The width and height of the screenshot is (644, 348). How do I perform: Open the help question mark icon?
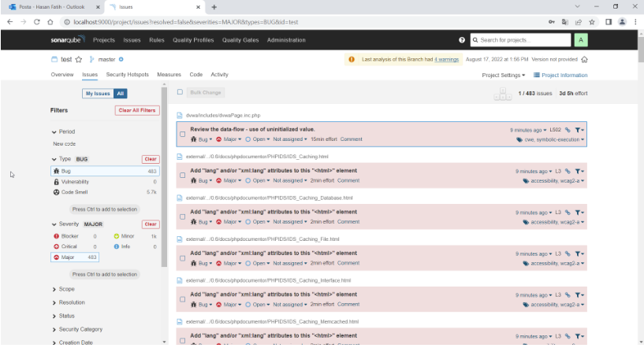462,39
